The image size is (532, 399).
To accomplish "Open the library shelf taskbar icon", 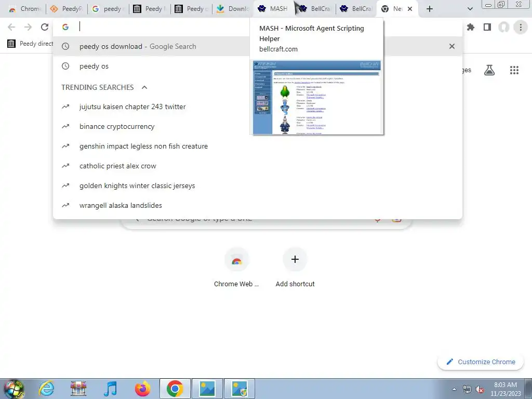I will click(78, 389).
